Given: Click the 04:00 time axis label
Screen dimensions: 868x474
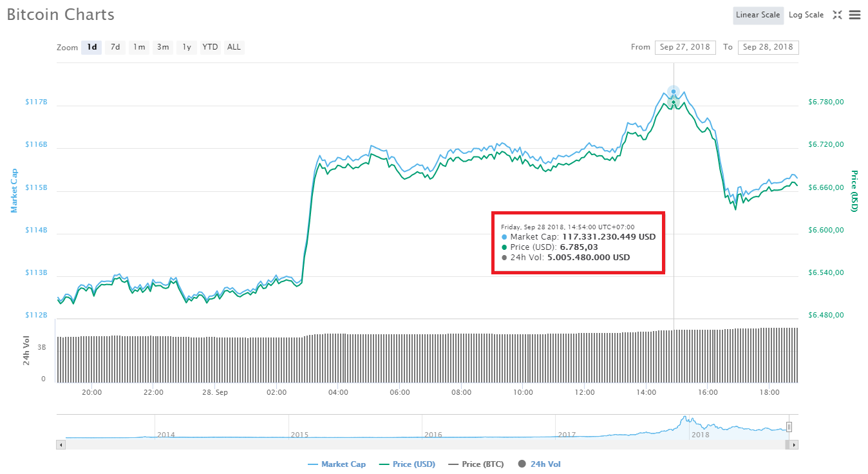Looking at the screenshot, I should pos(338,392).
